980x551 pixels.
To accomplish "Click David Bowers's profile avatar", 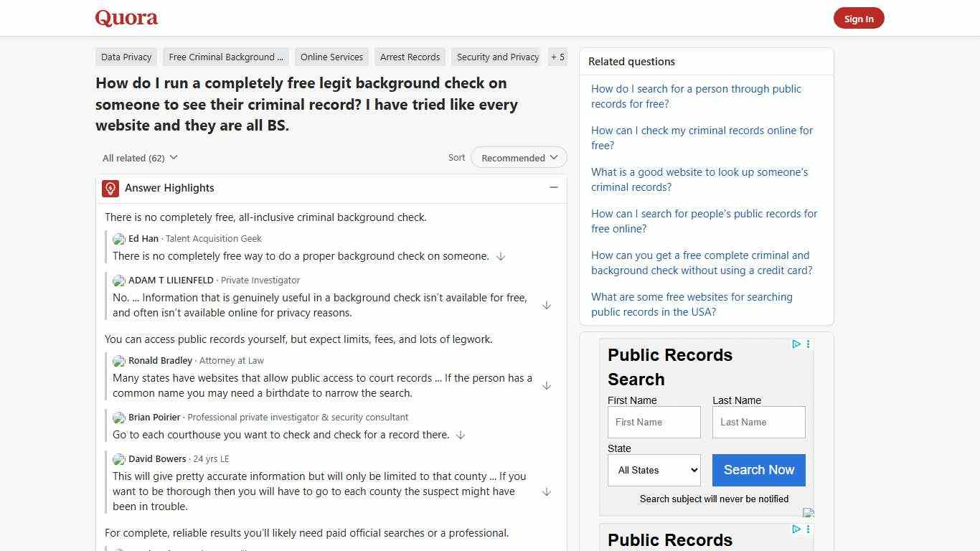I will [119, 459].
